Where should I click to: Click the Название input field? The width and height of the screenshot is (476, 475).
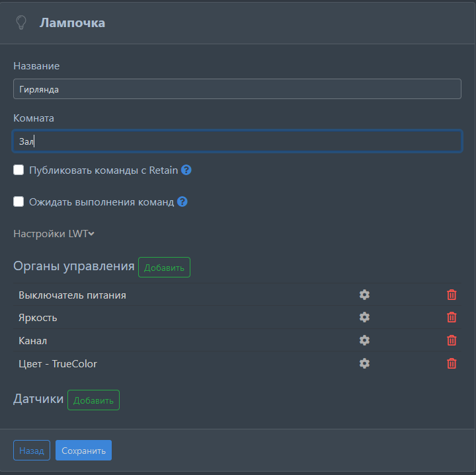coord(237,89)
